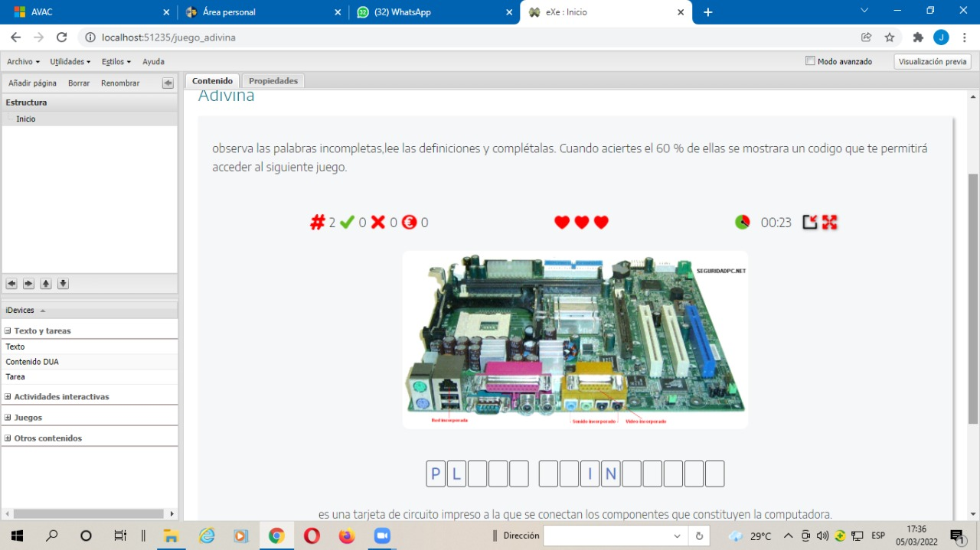The image size is (980, 550).
Task: Reload the browser page
Action: (62, 37)
